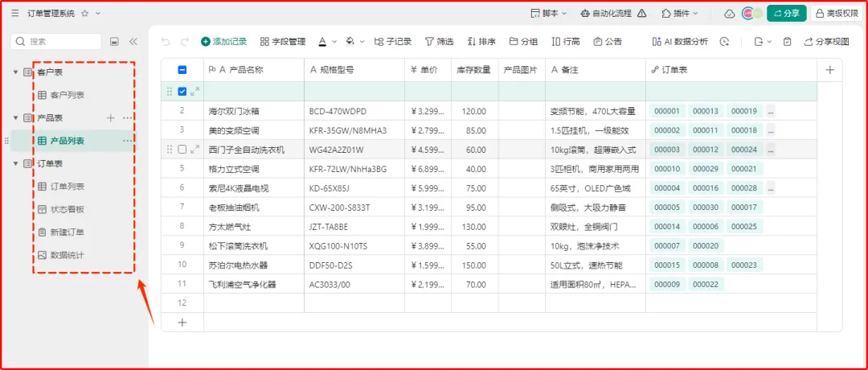868x370 pixels.
Task: Click the warning triangle beside 自动化流程
Action: pos(641,14)
